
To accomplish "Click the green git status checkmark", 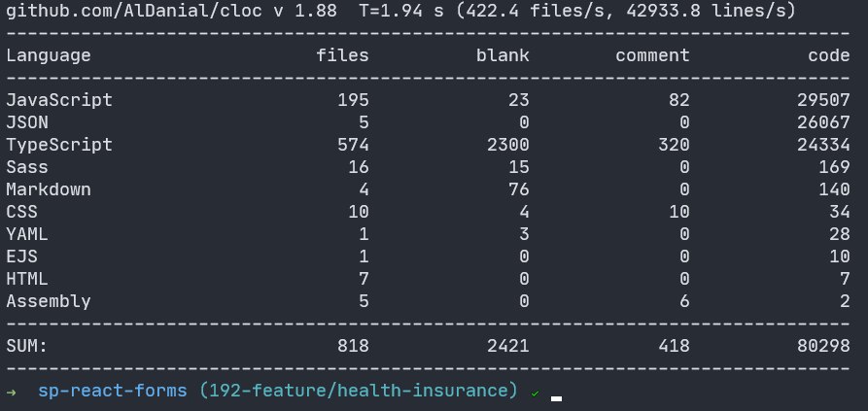I will tap(535, 393).
